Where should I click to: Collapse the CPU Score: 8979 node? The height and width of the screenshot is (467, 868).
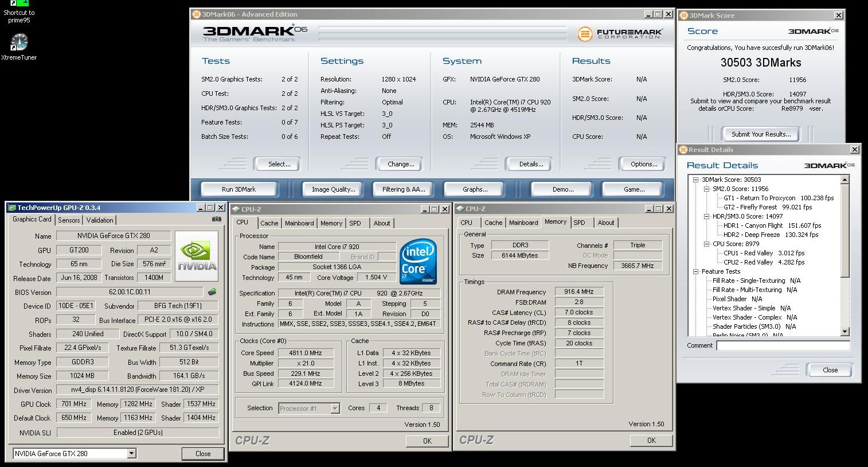tap(707, 244)
